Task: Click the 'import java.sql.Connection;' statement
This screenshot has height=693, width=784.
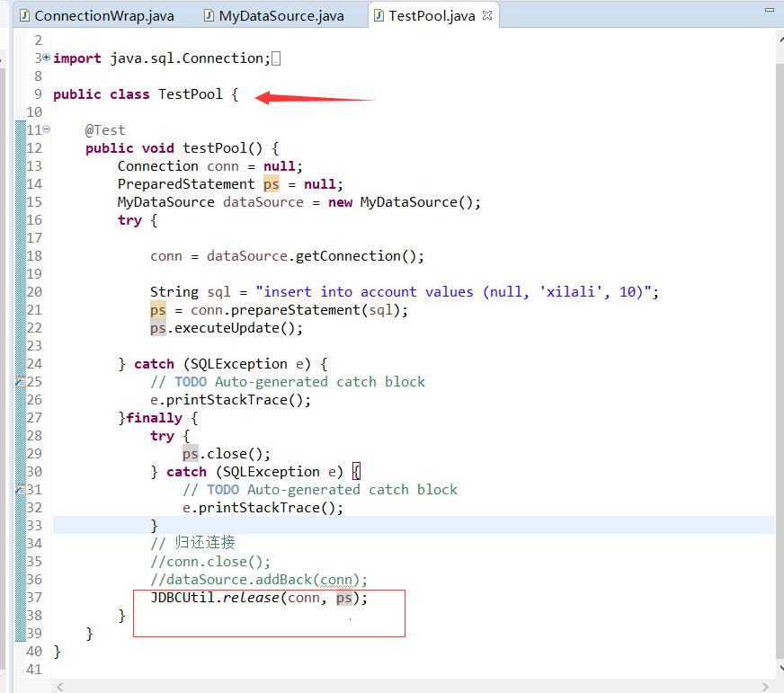Action: [162, 58]
